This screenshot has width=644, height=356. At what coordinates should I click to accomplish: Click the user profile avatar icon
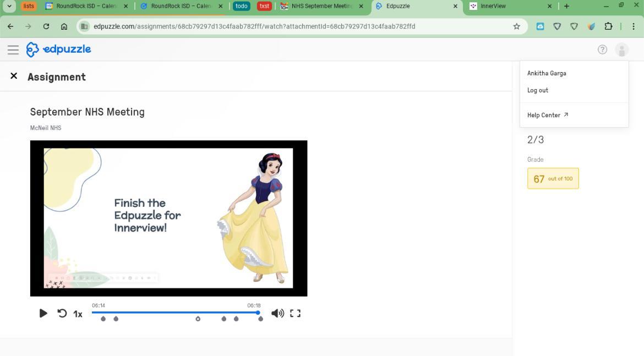(622, 50)
